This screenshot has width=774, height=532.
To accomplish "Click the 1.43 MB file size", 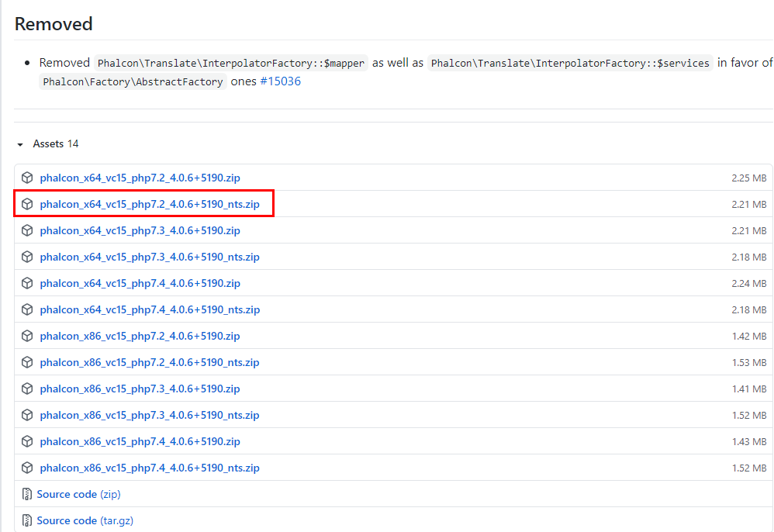I will click(x=749, y=442).
